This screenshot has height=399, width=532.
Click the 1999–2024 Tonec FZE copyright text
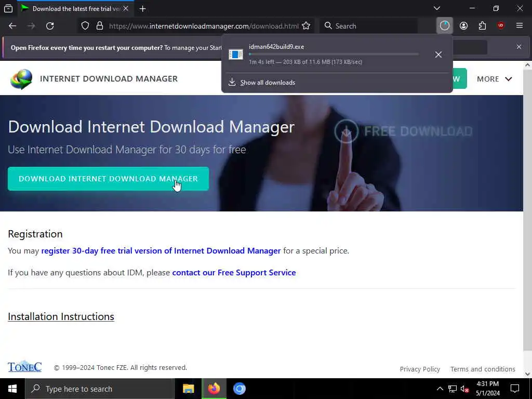(x=121, y=368)
